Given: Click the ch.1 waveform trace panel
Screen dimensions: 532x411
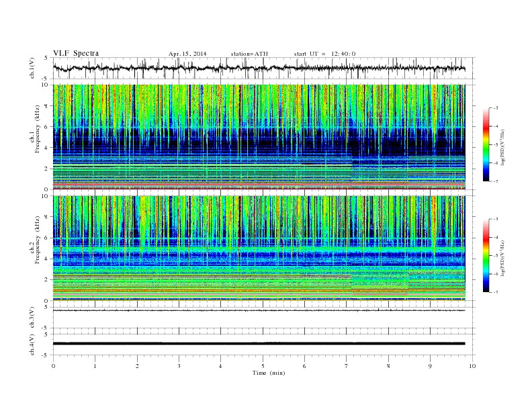Looking at the screenshot, I should pyautogui.click(x=263, y=68).
